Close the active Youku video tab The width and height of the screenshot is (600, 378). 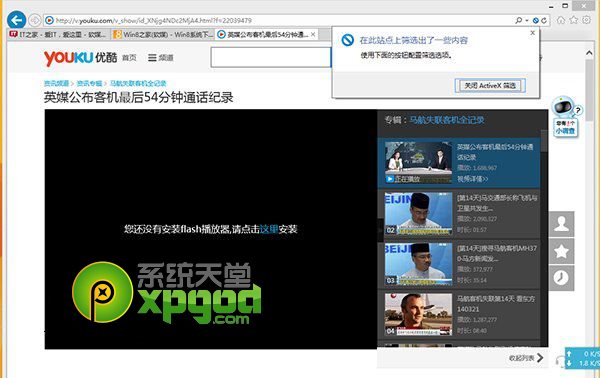click(x=313, y=34)
